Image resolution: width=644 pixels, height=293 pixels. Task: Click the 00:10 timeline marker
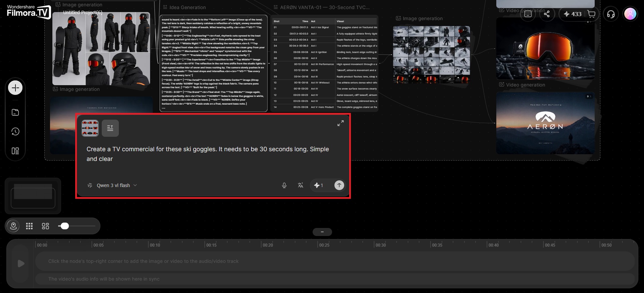pyautogui.click(x=155, y=245)
